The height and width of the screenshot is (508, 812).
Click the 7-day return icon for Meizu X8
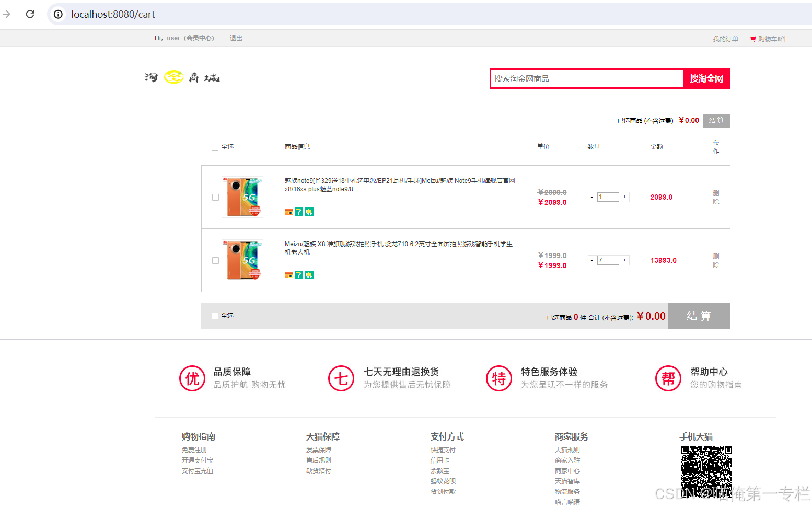[x=299, y=275]
